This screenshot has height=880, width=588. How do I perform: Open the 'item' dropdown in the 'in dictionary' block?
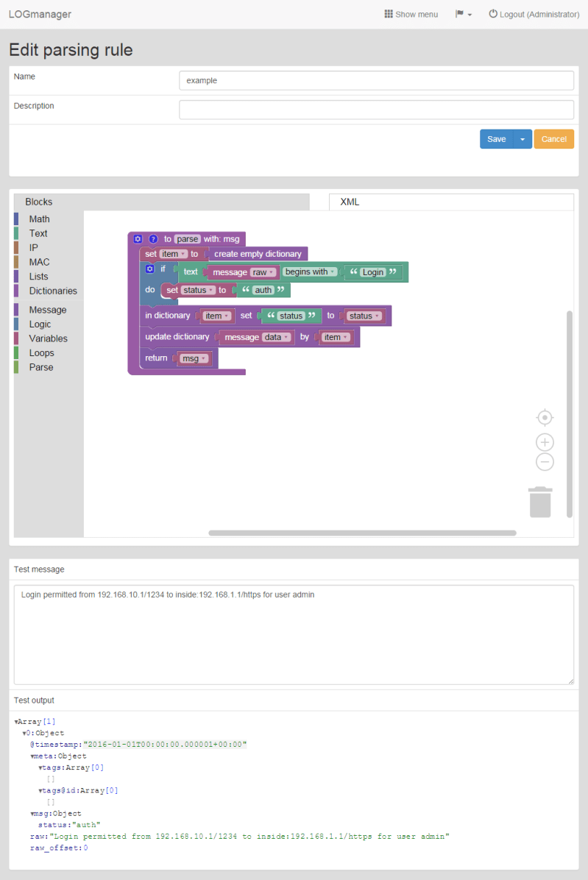click(x=216, y=316)
